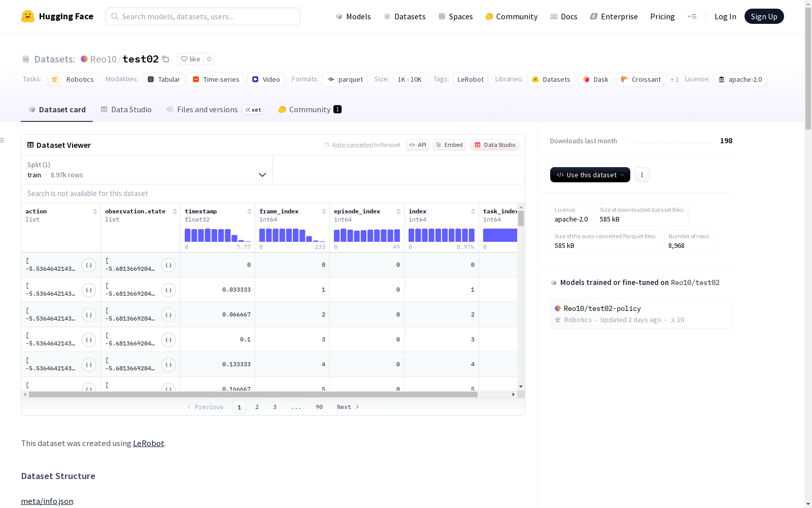Sort by the frame_index column
812x508 pixels.
tap(324, 211)
